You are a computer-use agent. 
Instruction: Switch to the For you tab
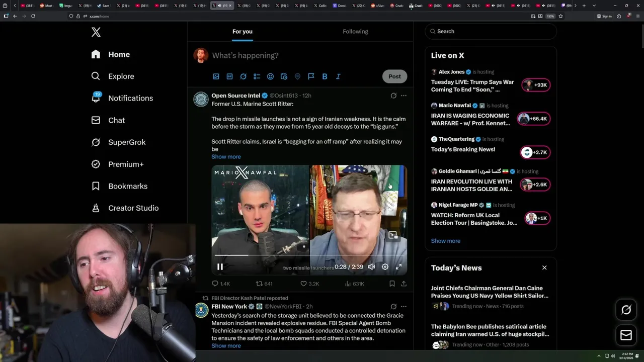click(243, 32)
